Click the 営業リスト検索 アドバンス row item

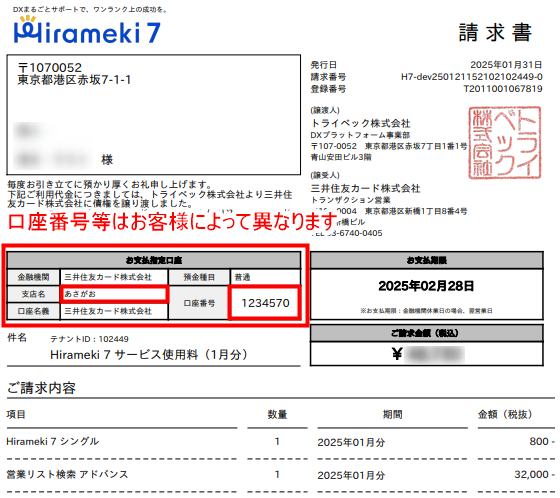67,474
